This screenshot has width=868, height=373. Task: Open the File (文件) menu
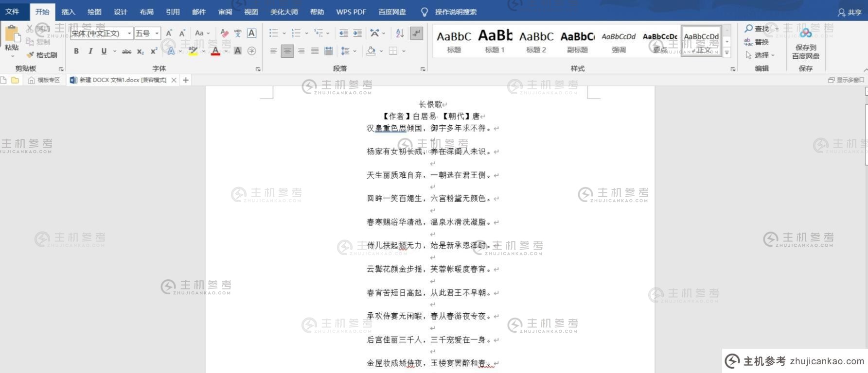(x=12, y=12)
